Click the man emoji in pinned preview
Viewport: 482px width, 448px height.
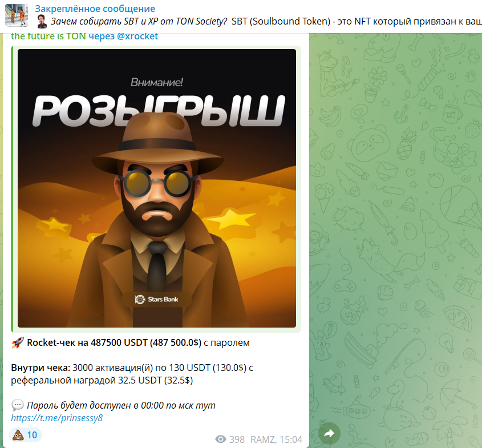tap(42, 22)
